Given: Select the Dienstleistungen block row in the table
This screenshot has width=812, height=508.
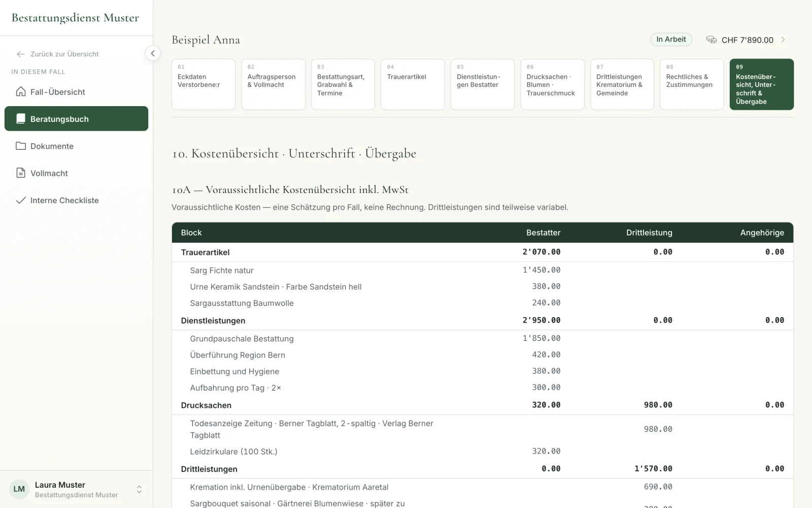Looking at the screenshot, I should coord(483,321).
